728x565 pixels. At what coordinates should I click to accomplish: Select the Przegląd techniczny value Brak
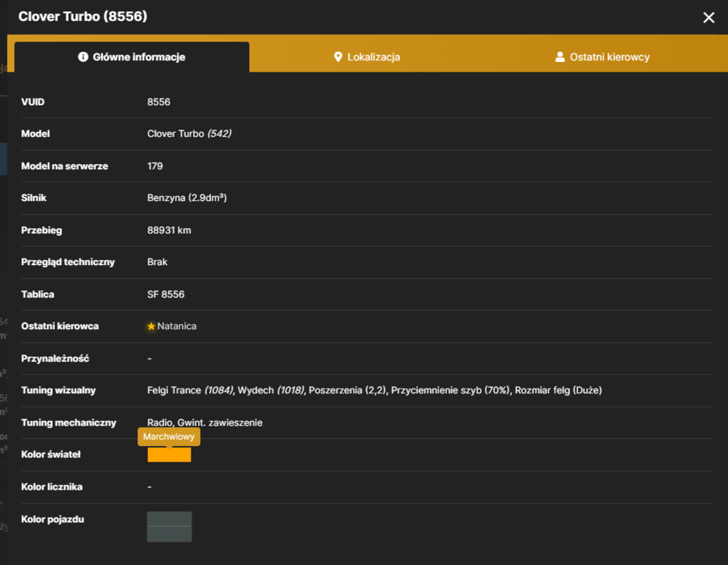click(x=158, y=262)
